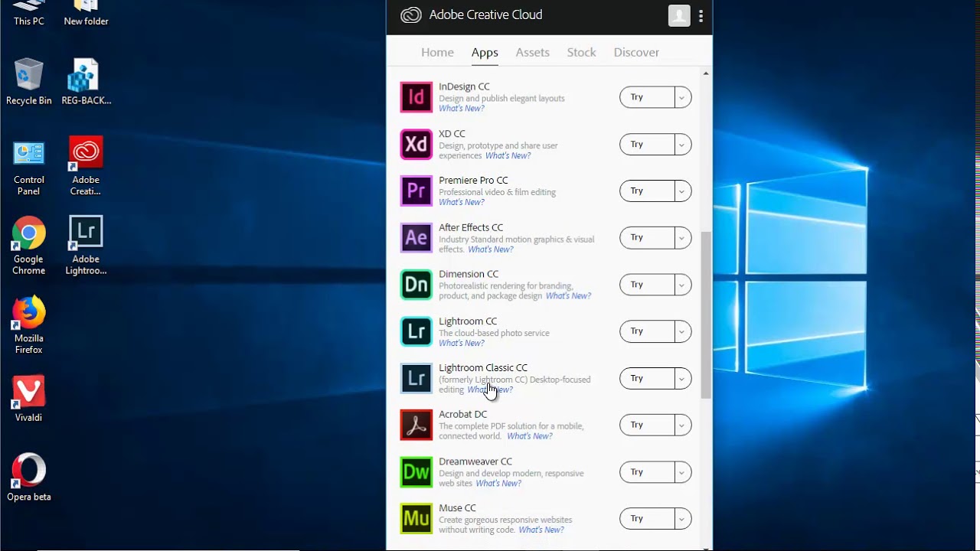
Task: Click Try button for InDesign CC
Action: (x=647, y=97)
